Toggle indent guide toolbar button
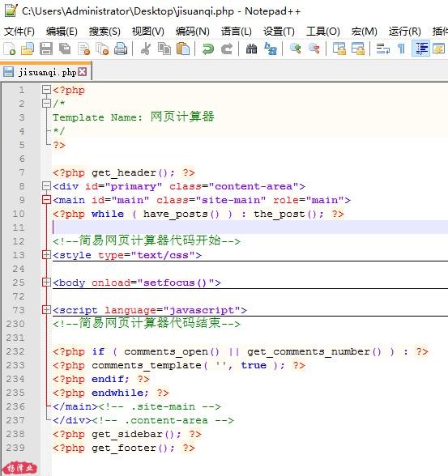Viewport: 448px width, 476px height. coord(420,49)
